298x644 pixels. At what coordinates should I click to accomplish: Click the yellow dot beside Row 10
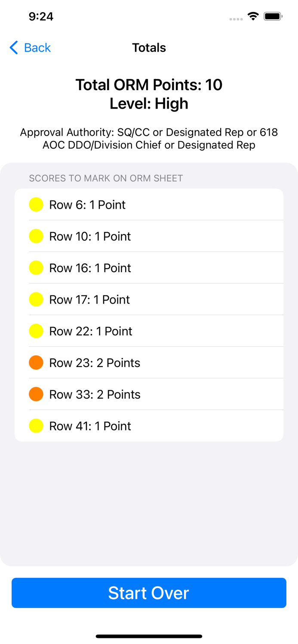36,236
